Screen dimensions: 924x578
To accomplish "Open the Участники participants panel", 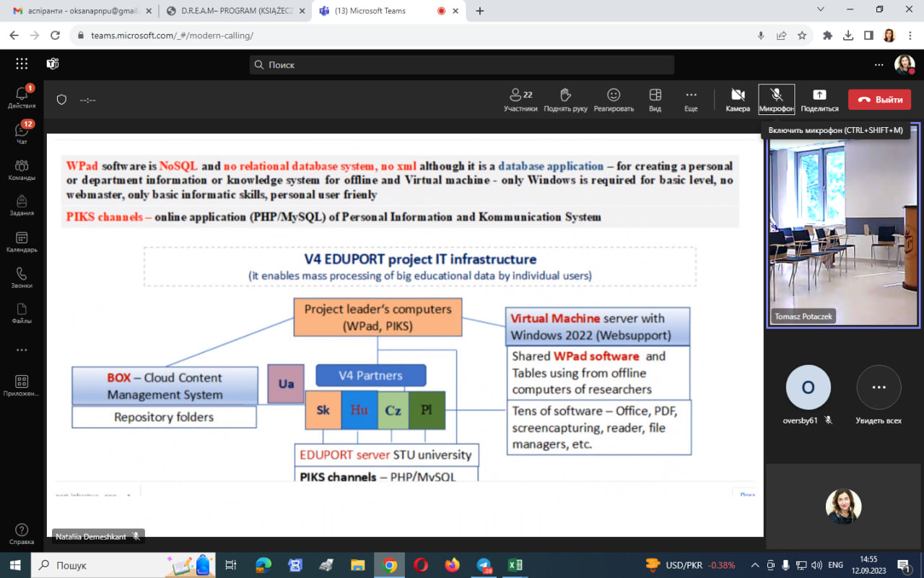I will coord(520,100).
